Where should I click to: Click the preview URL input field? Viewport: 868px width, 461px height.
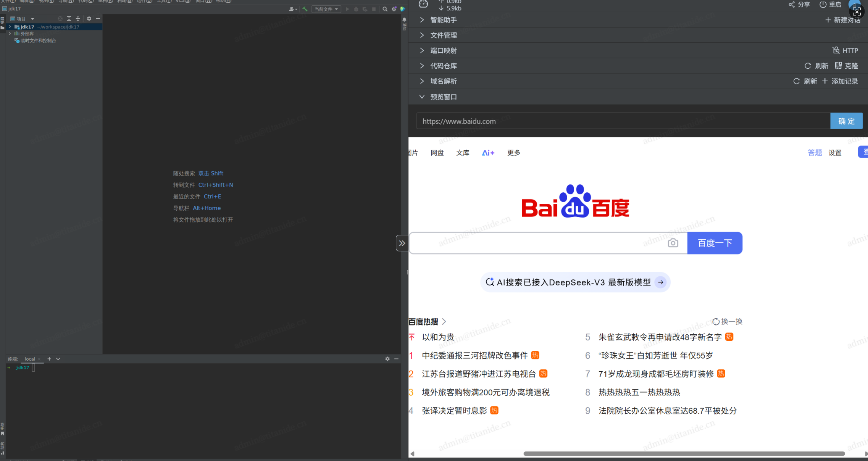(623, 121)
